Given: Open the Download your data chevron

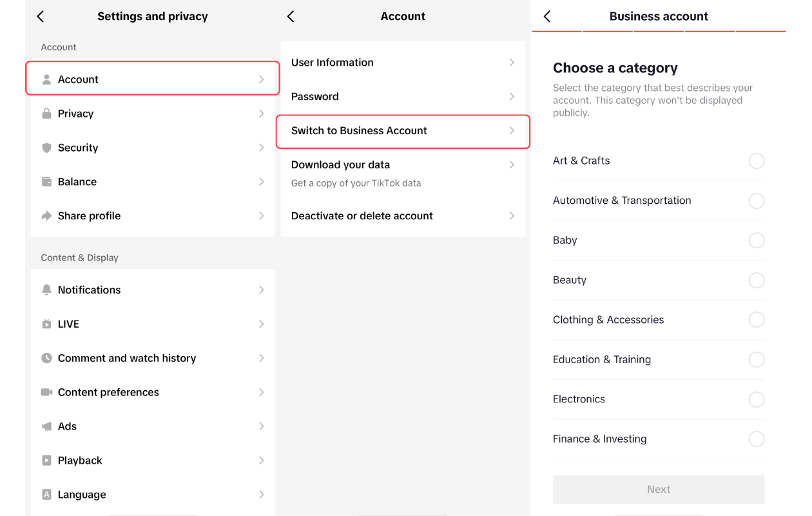Looking at the screenshot, I should (x=512, y=165).
